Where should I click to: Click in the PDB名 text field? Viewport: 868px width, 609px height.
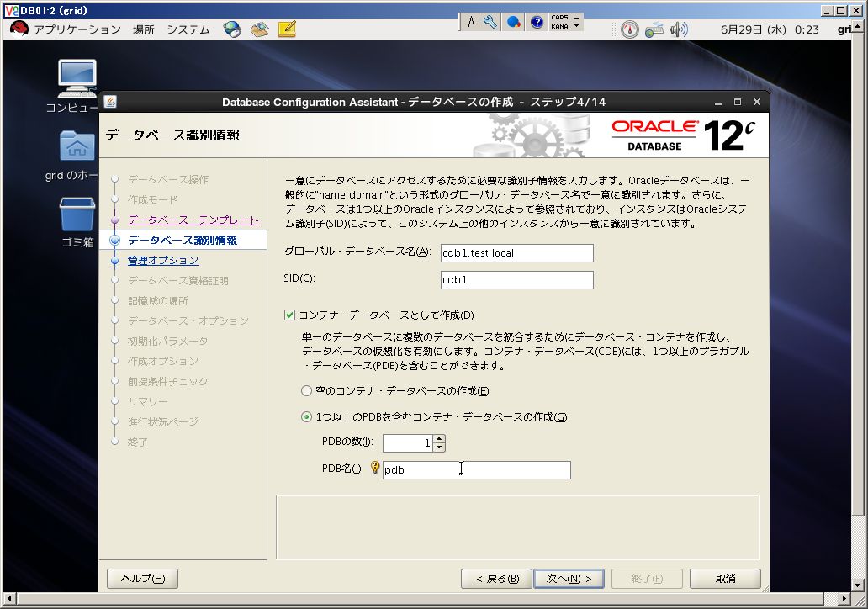477,470
